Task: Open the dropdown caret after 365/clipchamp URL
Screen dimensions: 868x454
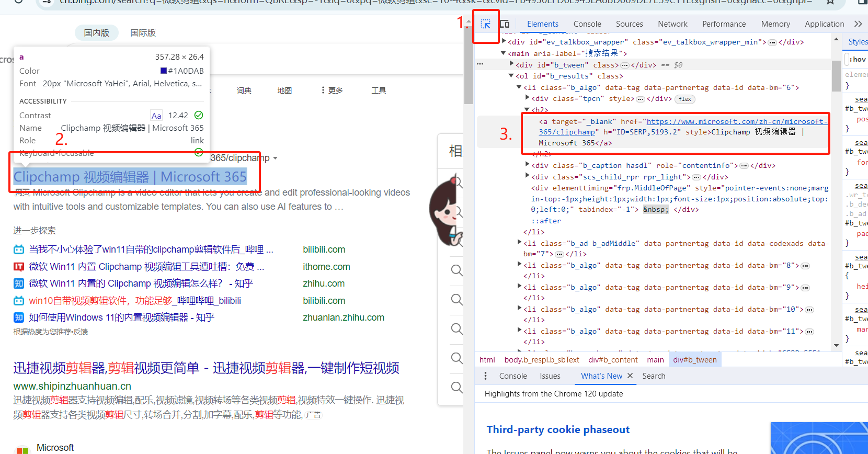Action: (x=276, y=158)
